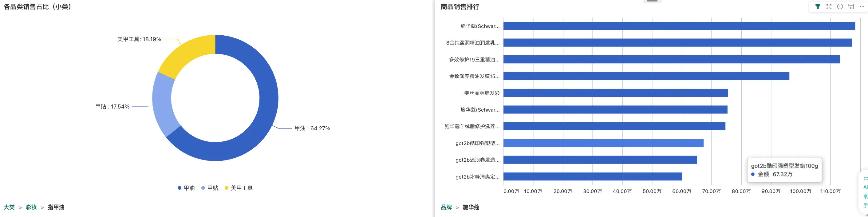The image size is (868, 217).
Task: Click the green filter funnel icon
Action: (818, 7)
